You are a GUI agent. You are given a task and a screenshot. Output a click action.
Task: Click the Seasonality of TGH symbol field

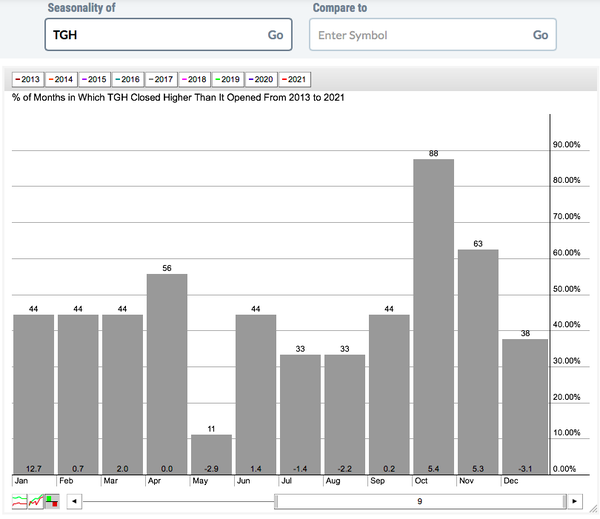click(153, 35)
